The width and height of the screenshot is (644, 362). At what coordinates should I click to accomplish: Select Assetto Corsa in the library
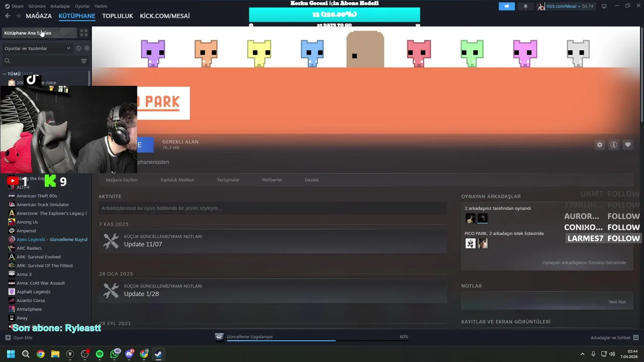click(31, 300)
